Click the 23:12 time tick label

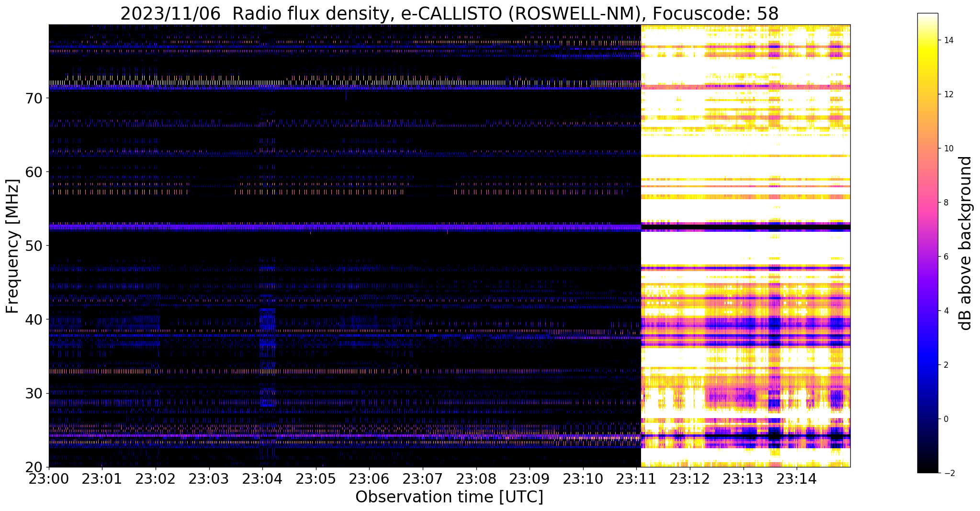click(x=690, y=479)
